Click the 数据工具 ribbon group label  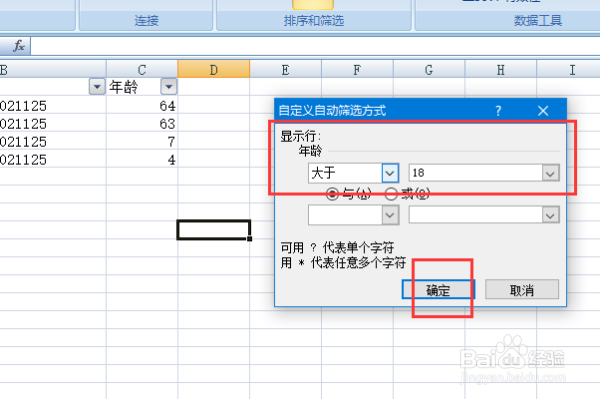pyautogui.click(x=538, y=20)
